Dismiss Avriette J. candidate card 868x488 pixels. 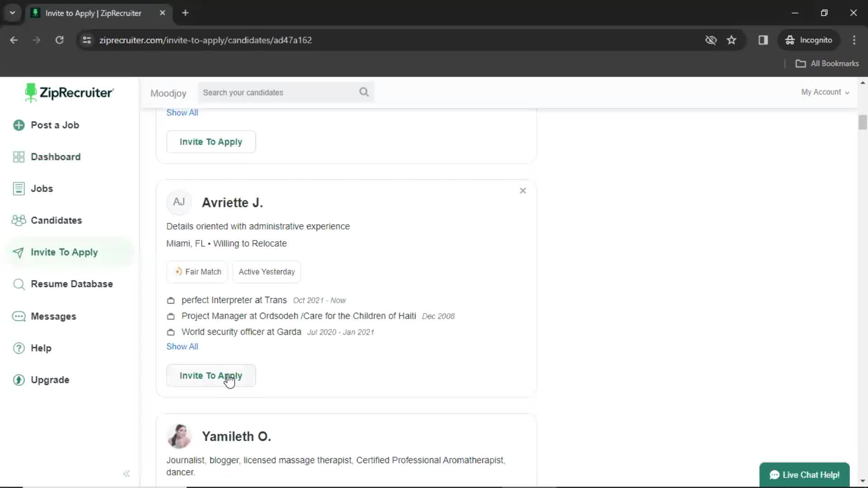pyautogui.click(x=523, y=190)
